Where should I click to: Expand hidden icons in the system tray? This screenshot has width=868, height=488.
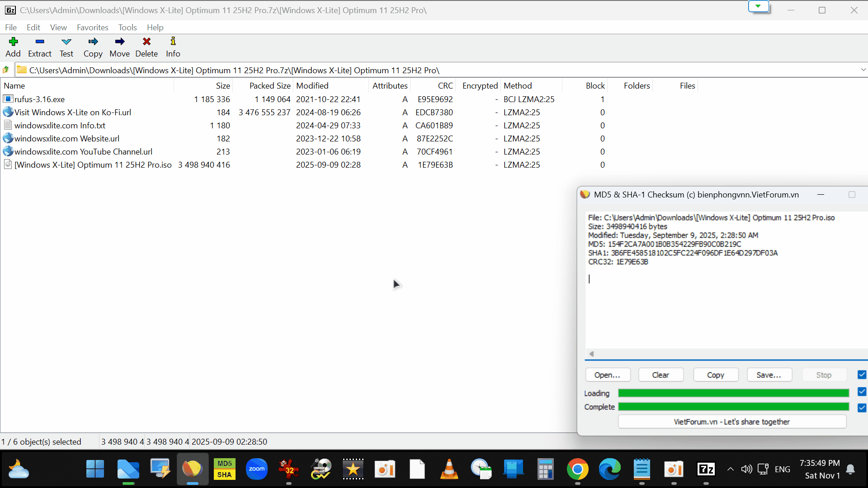pos(731,469)
